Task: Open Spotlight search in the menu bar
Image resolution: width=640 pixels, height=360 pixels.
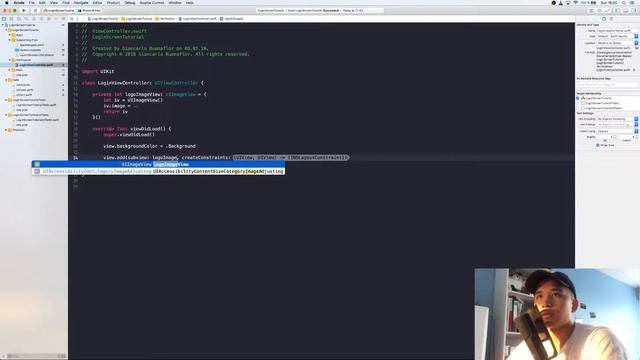Action: (x=624, y=2)
